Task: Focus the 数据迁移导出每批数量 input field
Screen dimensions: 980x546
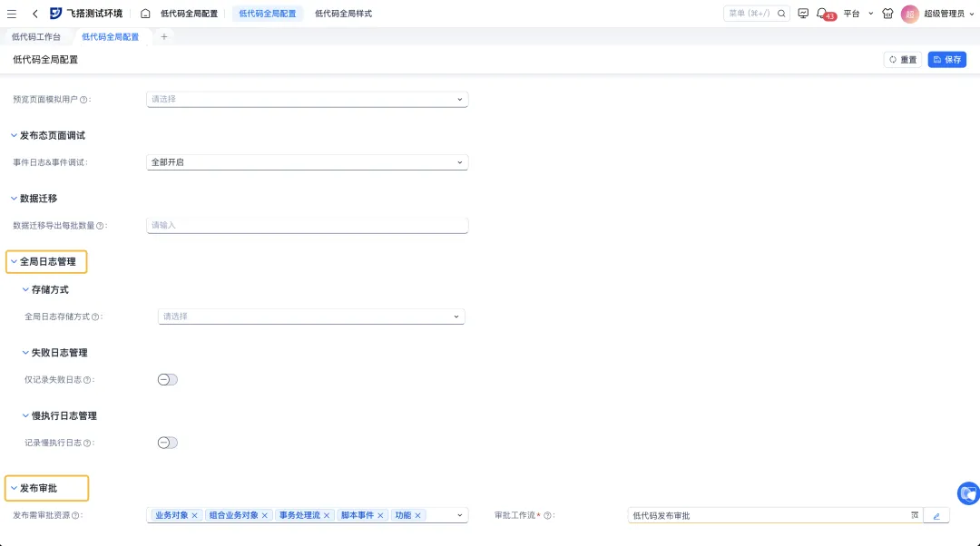Action: click(x=307, y=226)
